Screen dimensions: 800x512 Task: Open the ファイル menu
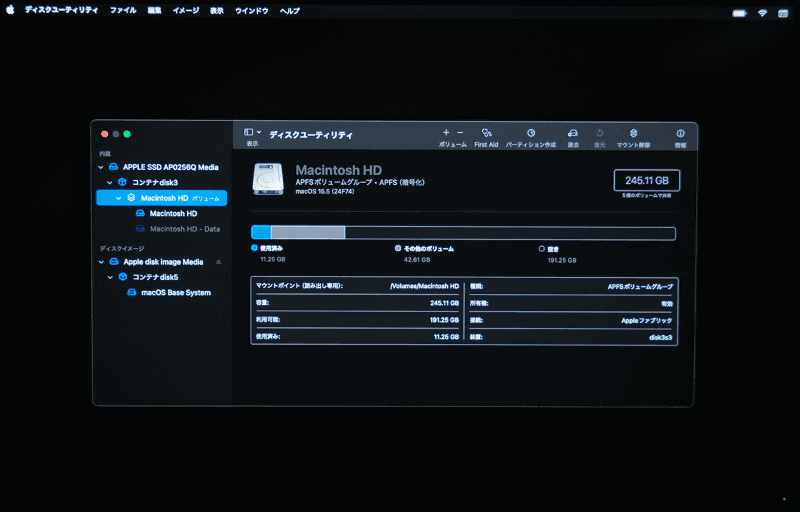[123, 10]
